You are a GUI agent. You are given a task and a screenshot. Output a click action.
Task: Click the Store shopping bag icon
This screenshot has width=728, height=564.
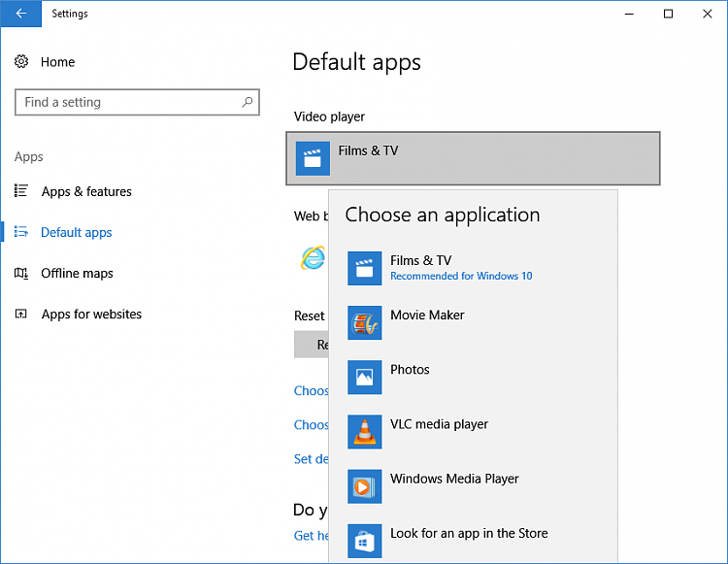365,541
